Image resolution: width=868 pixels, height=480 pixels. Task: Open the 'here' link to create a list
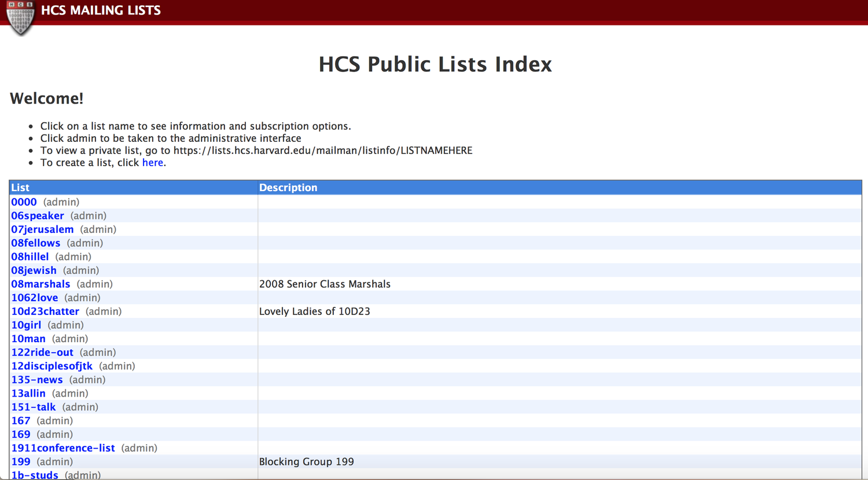pyautogui.click(x=153, y=163)
